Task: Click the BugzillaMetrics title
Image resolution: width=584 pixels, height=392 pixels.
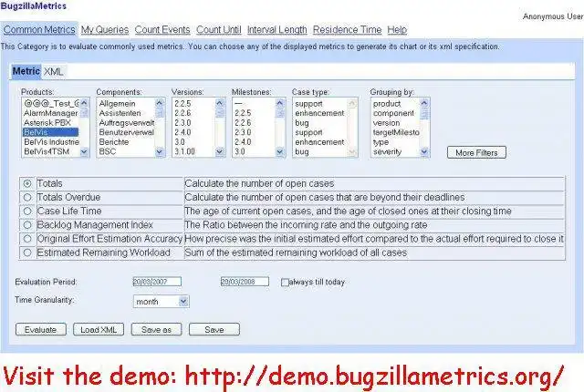Action: click(x=34, y=6)
